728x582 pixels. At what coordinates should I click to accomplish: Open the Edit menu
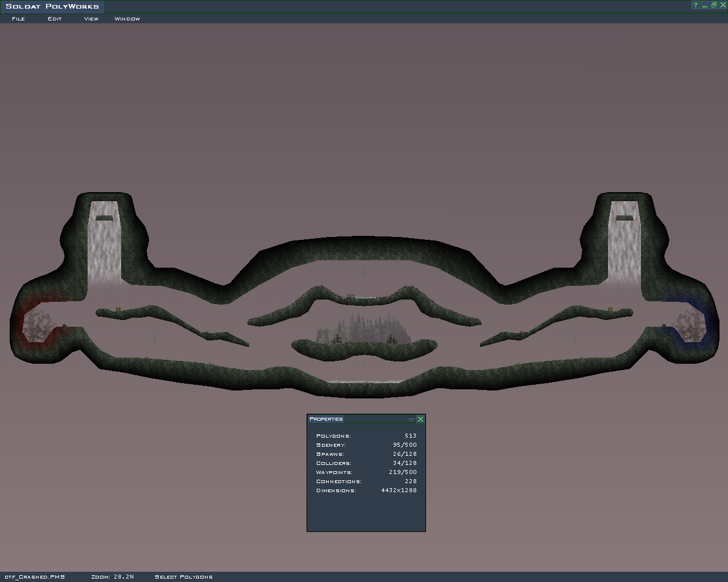pos(55,19)
